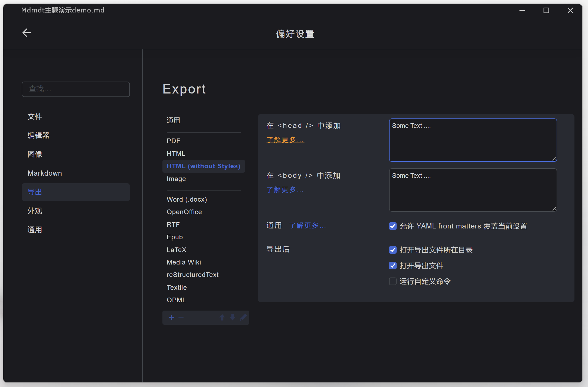Remove selected export format using minus icon
Screen dimensions: 588x387
point(181,317)
